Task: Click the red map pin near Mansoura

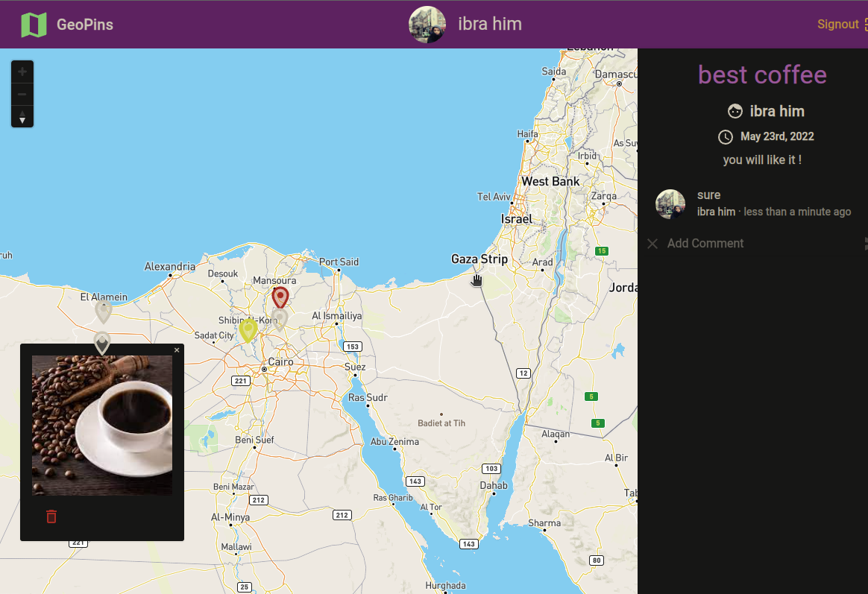Action: [280, 297]
